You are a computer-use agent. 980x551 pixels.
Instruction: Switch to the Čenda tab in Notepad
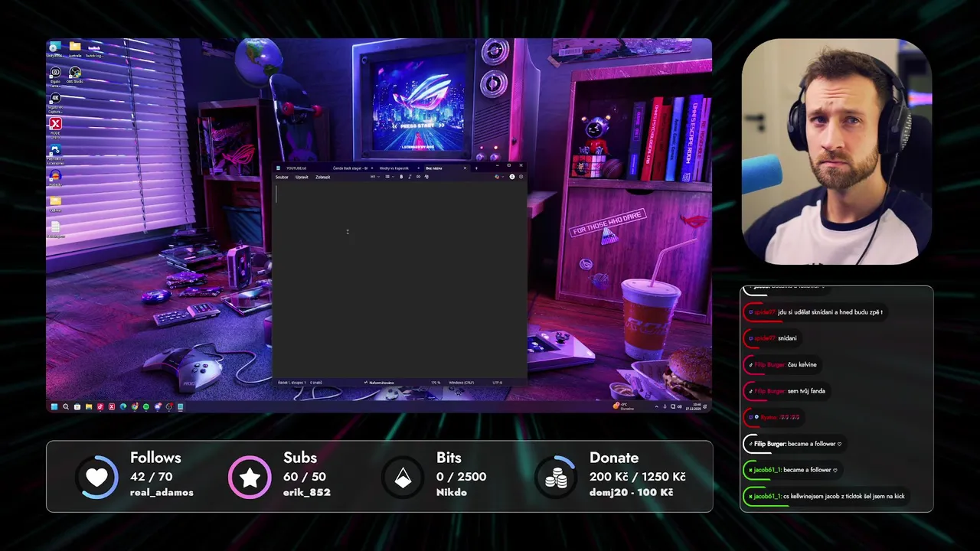(x=351, y=168)
